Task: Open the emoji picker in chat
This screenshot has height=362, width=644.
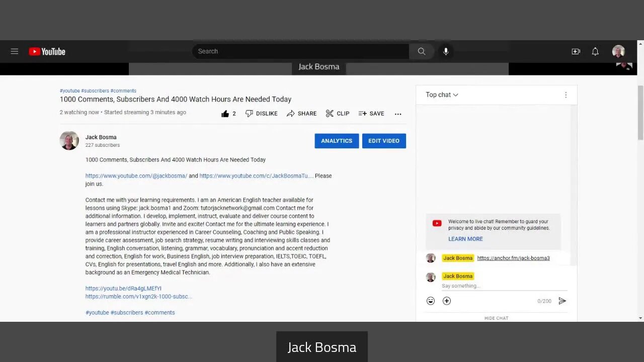Action: (431, 301)
